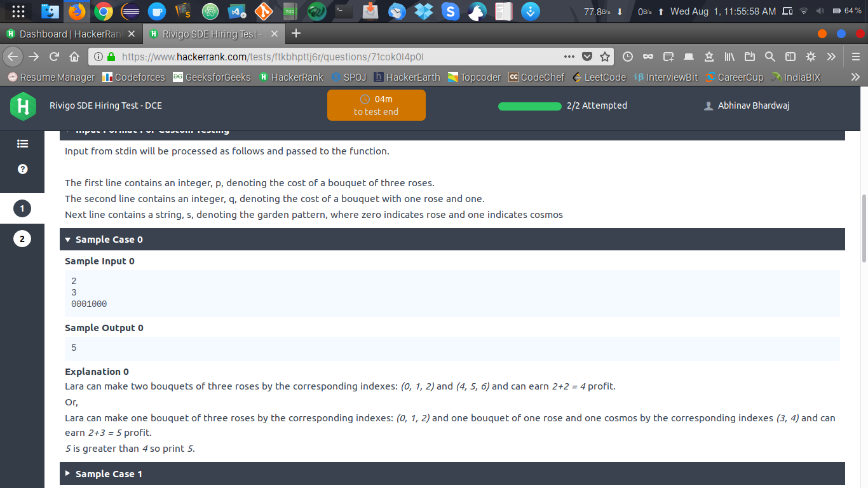Image resolution: width=868 pixels, height=488 pixels.
Task: Click the 04m to test end timer
Action: 376,105
